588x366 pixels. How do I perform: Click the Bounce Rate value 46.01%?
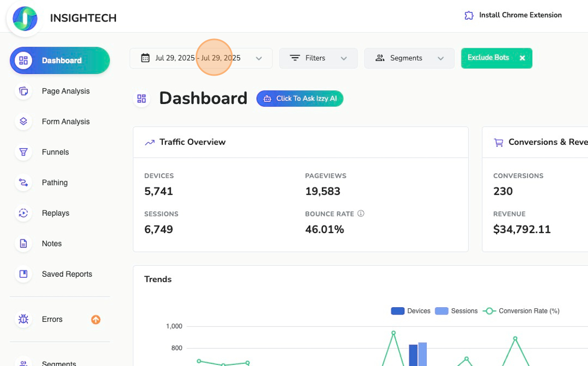324,229
